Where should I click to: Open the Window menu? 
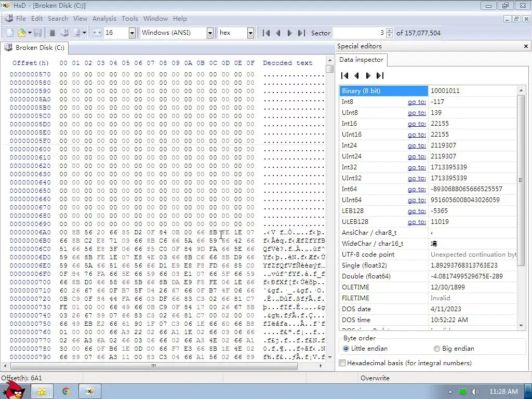click(155, 19)
